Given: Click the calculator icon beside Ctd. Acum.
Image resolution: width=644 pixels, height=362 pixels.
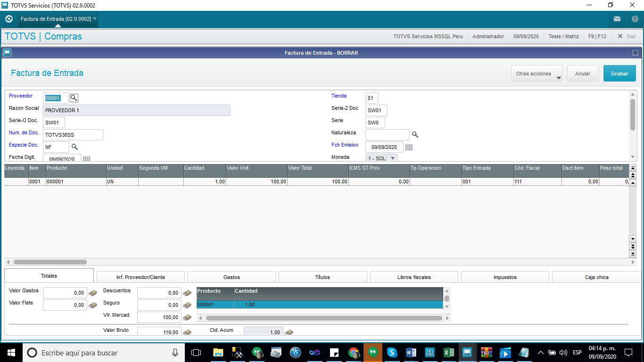Looking at the screenshot, I should pos(289,332).
